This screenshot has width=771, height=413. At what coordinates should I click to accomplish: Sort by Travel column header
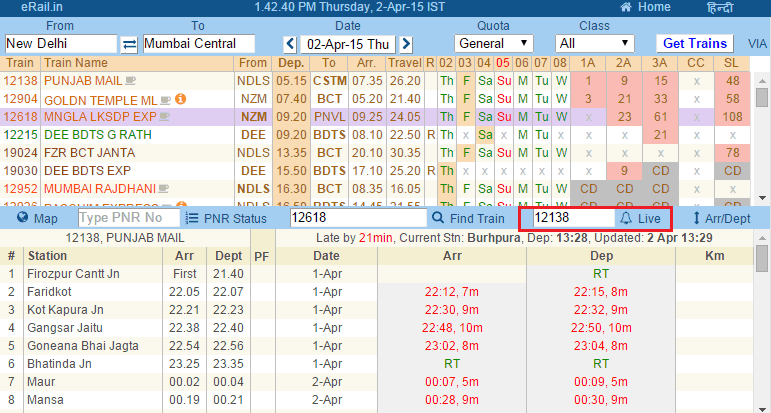[405, 63]
